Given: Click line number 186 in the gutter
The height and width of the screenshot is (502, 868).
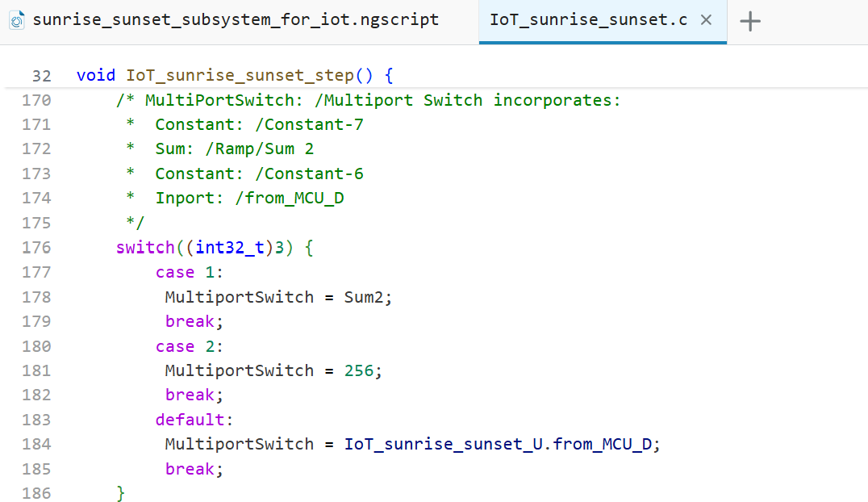Looking at the screenshot, I should pos(37,493).
